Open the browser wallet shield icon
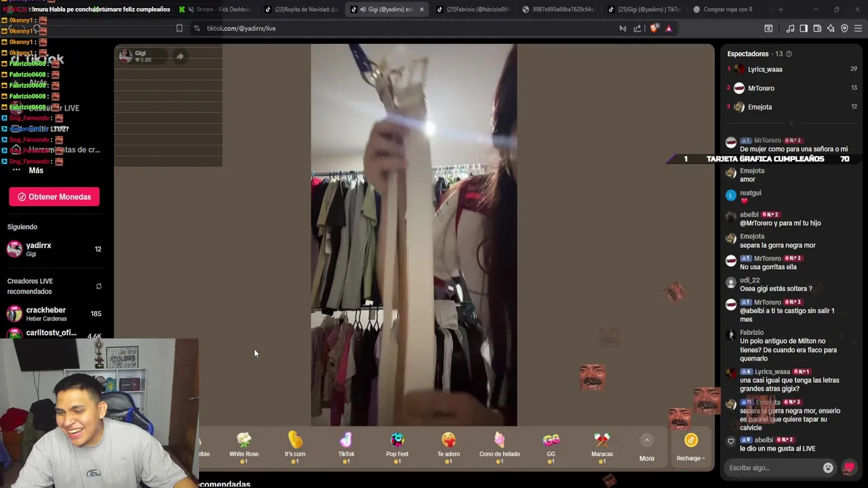868x488 pixels. (844, 28)
